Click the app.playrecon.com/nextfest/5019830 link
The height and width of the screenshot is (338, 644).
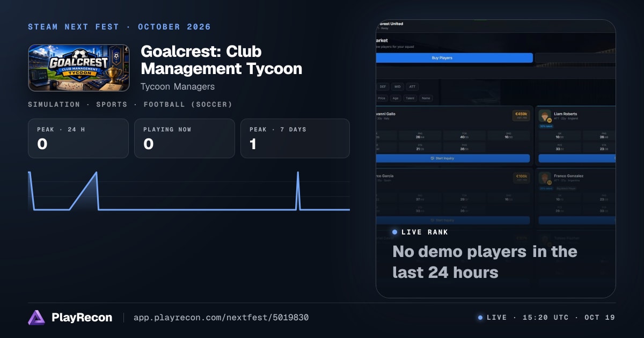point(221,318)
